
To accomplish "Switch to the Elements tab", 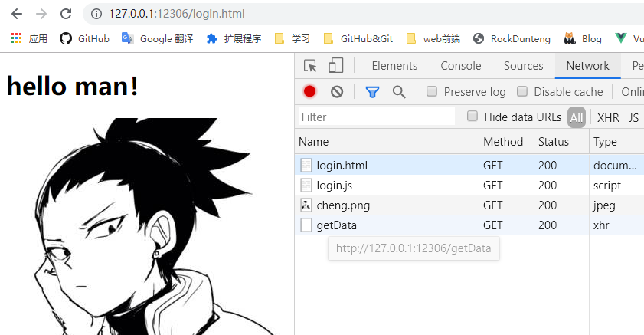I will [x=394, y=66].
